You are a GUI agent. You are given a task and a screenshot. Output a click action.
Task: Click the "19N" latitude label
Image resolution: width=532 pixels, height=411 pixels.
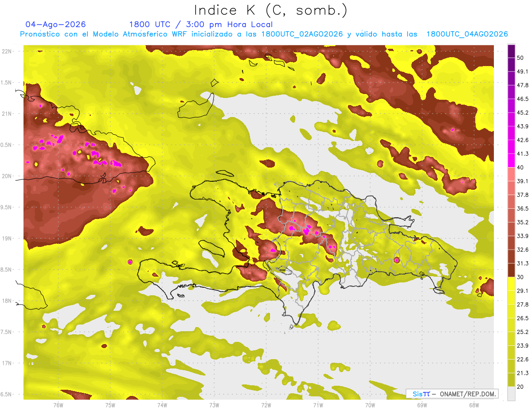click(8, 239)
